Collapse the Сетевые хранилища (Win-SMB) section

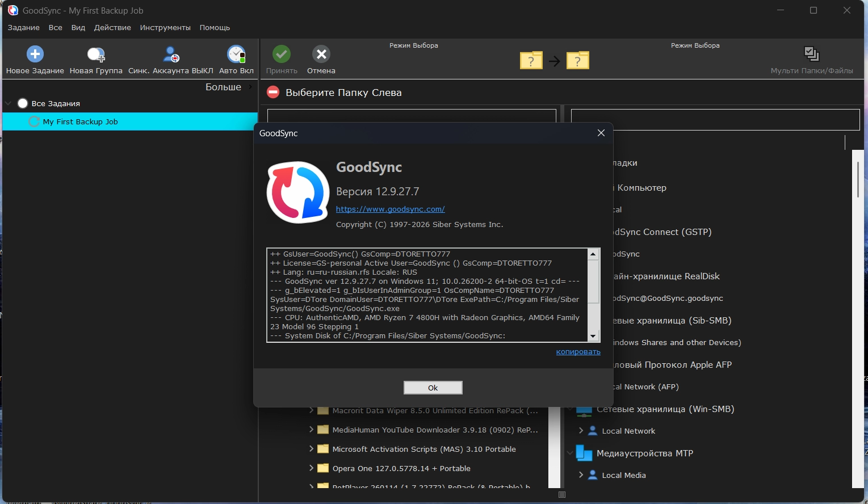pos(570,409)
